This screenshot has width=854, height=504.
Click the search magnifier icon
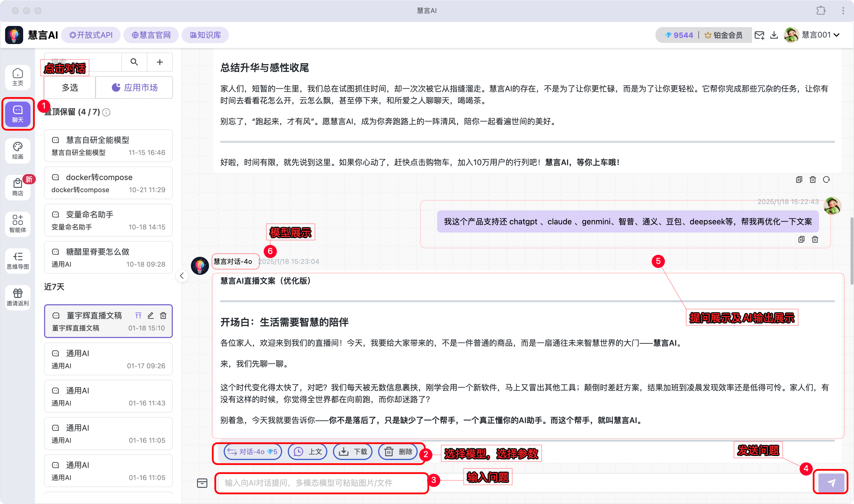[x=134, y=62]
